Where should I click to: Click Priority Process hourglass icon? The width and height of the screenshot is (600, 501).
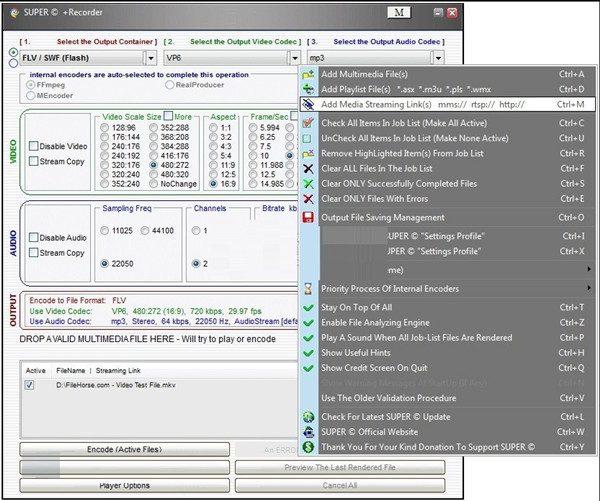(309, 288)
